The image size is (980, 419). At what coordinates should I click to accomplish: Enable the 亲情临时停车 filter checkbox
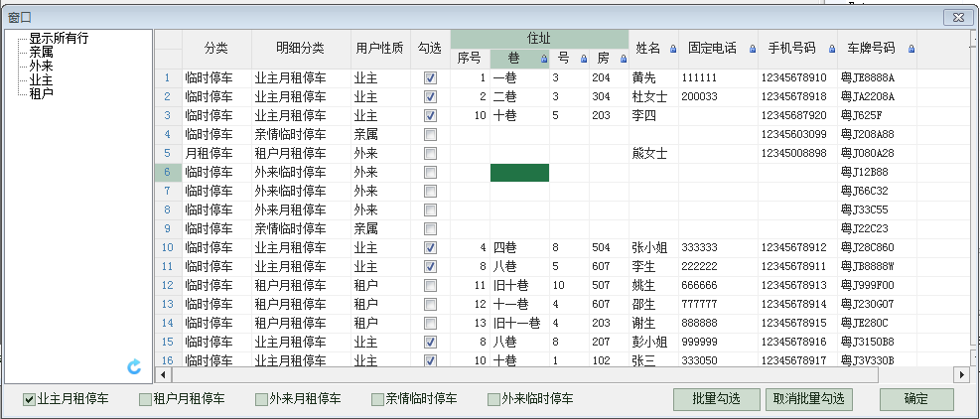377,399
